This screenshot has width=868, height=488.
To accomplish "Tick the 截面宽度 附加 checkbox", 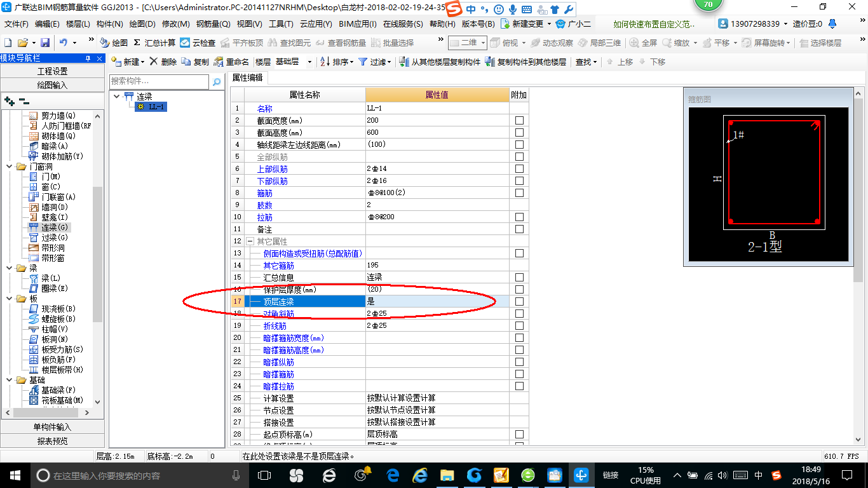I will [x=519, y=120].
